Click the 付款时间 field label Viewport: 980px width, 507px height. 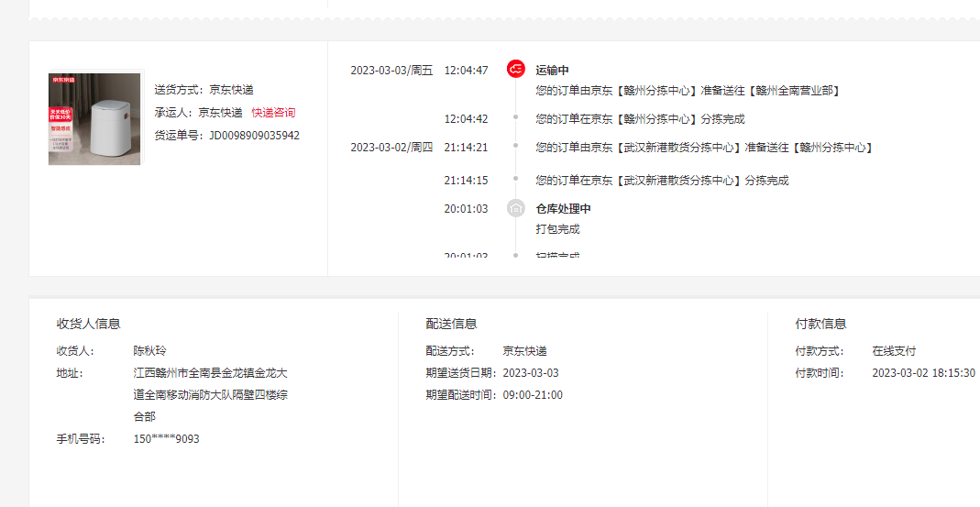(819, 373)
